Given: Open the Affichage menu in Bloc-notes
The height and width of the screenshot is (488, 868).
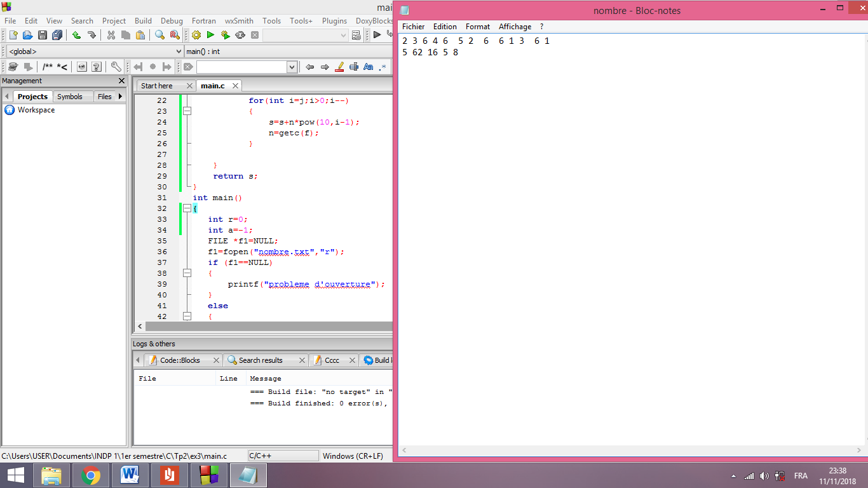Looking at the screenshot, I should (x=515, y=27).
